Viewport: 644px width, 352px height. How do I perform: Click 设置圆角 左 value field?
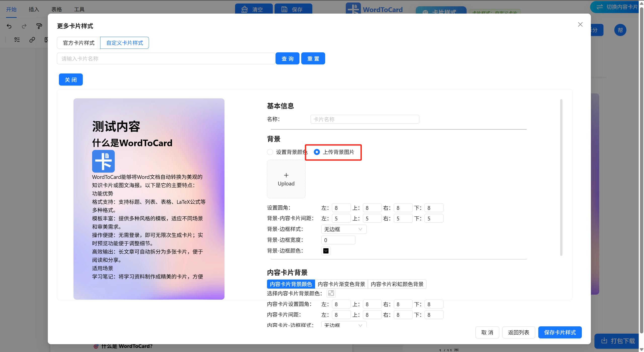[341, 208]
